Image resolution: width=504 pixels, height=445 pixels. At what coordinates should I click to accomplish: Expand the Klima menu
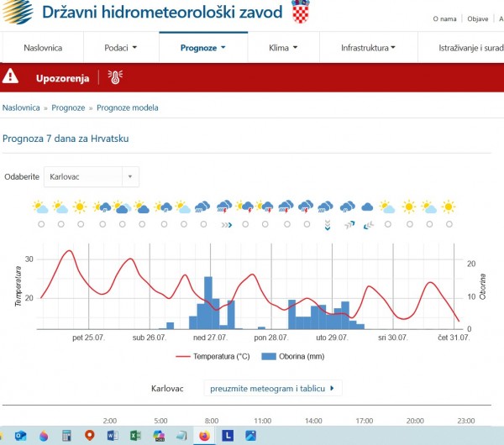tap(283, 48)
